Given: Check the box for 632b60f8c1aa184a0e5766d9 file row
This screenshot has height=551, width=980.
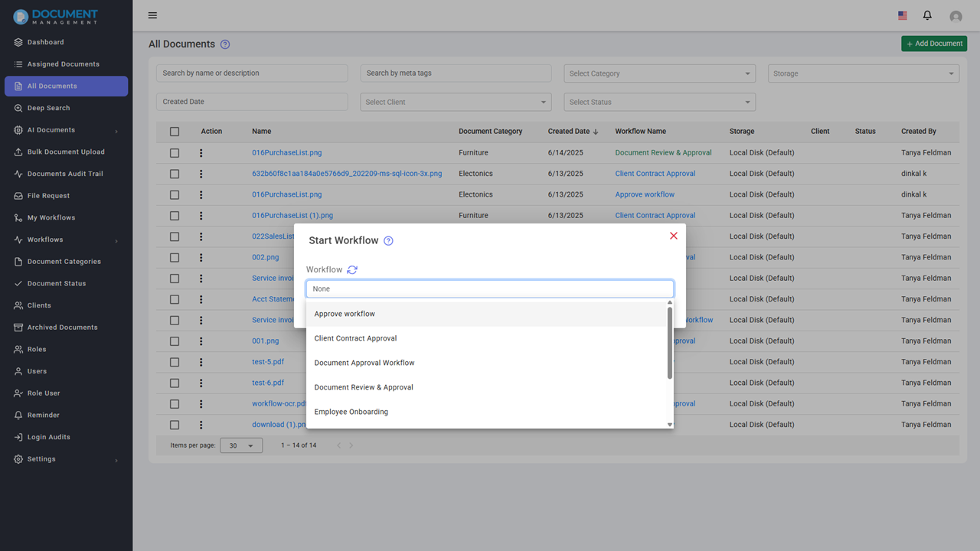Looking at the screenshot, I should point(175,174).
